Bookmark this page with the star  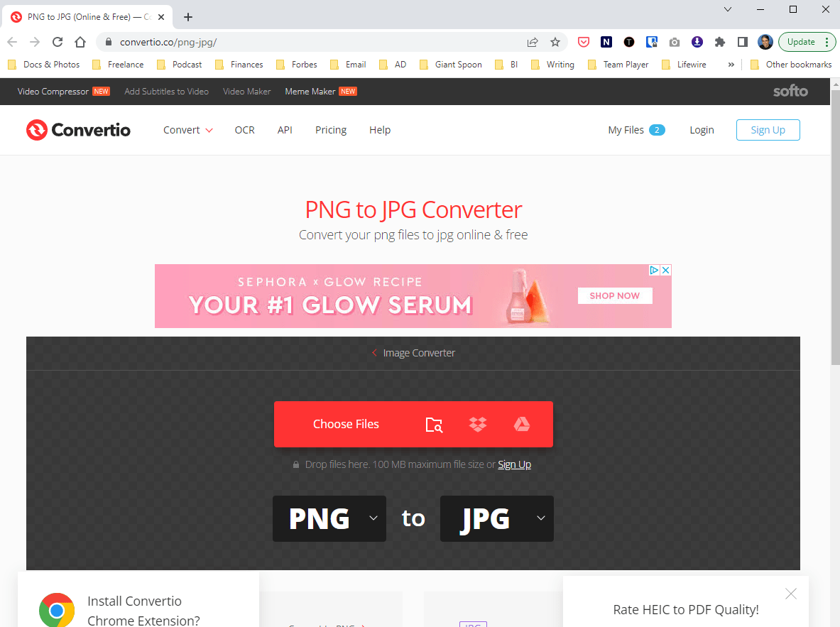pos(555,42)
